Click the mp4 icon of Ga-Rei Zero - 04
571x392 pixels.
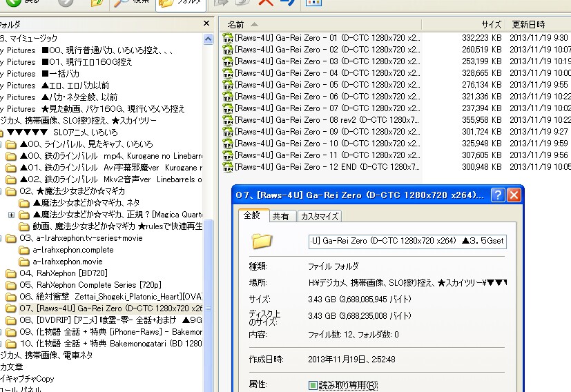(228, 72)
